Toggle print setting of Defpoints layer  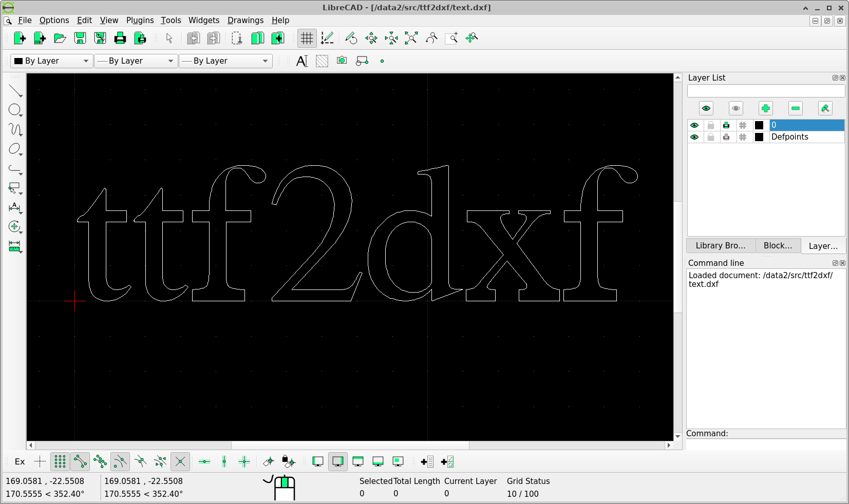pos(726,137)
